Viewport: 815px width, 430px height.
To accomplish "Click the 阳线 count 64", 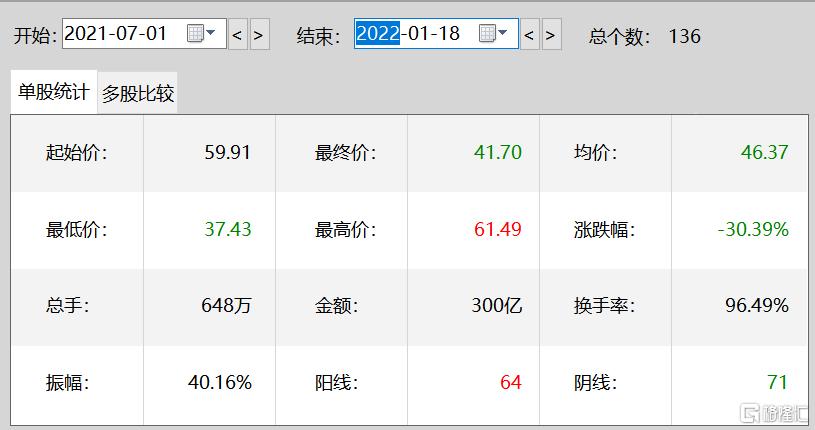I will [x=510, y=382].
